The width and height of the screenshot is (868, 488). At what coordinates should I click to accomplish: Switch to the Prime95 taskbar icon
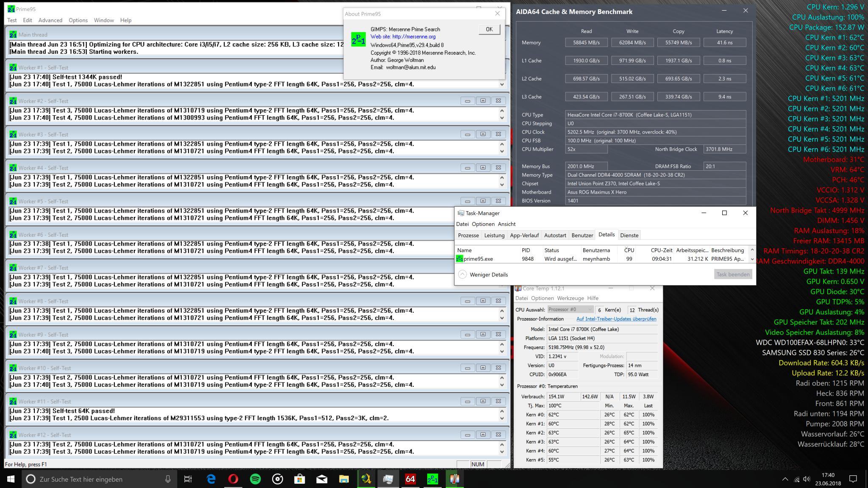click(x=432, y=479)
